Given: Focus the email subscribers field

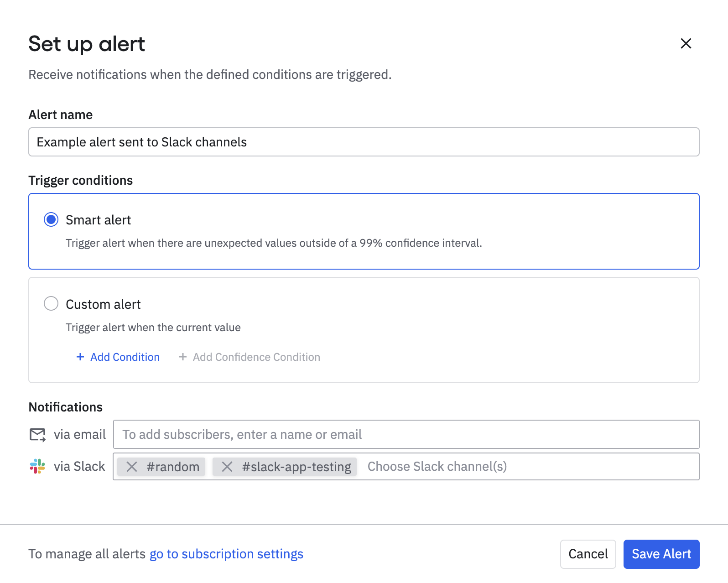Looking at the screenshot, I should (x=406, y=434).
